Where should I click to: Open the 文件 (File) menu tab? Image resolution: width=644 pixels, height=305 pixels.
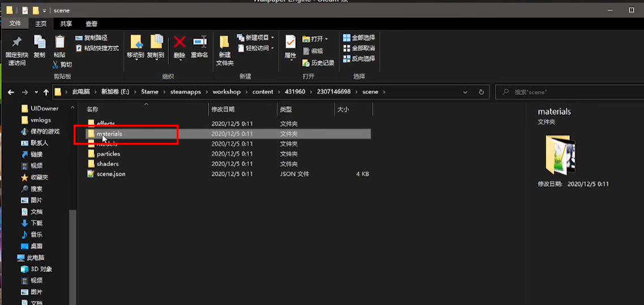15,23
